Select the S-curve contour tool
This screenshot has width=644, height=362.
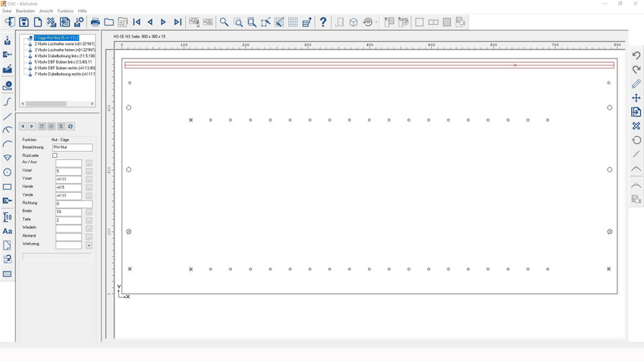[7, 101]
